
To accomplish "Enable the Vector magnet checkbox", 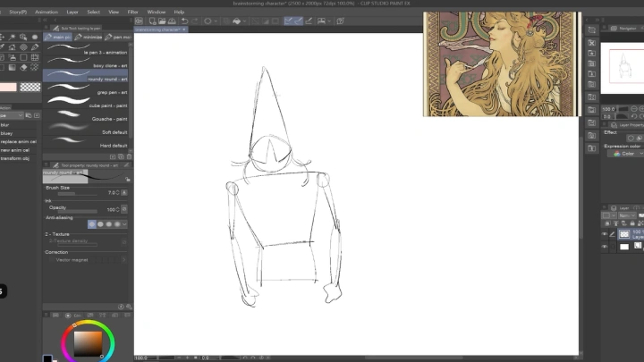I will point(51,260).
